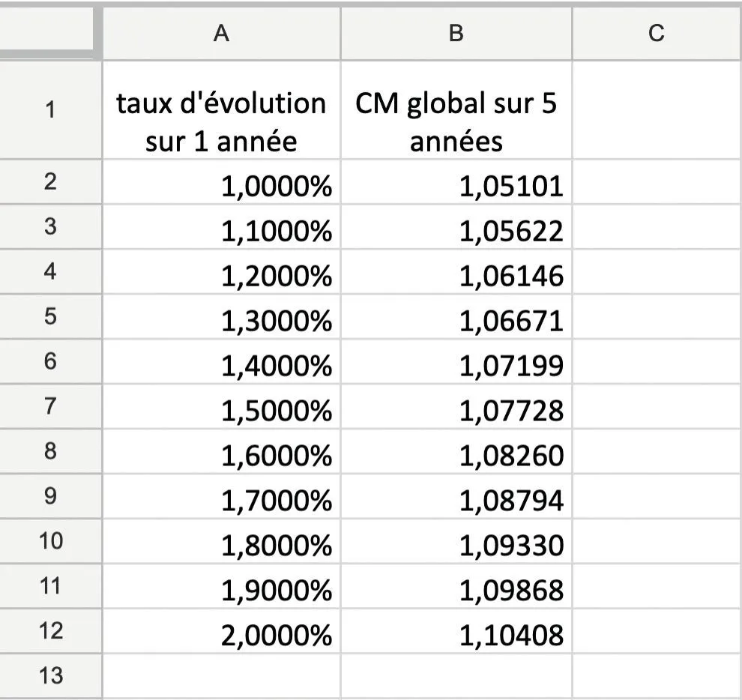The height and width of the screenshot is (700, 742).
Task: Click cell "CM global sur 5 années"
Action: click(x=456, y=110)
